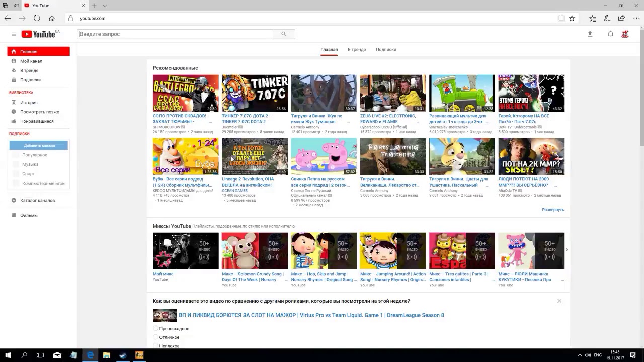Select В тренде in the left sidebar
Image resolution: width=644 pixels, height=362 pixels.
click(x=29, y=71)
